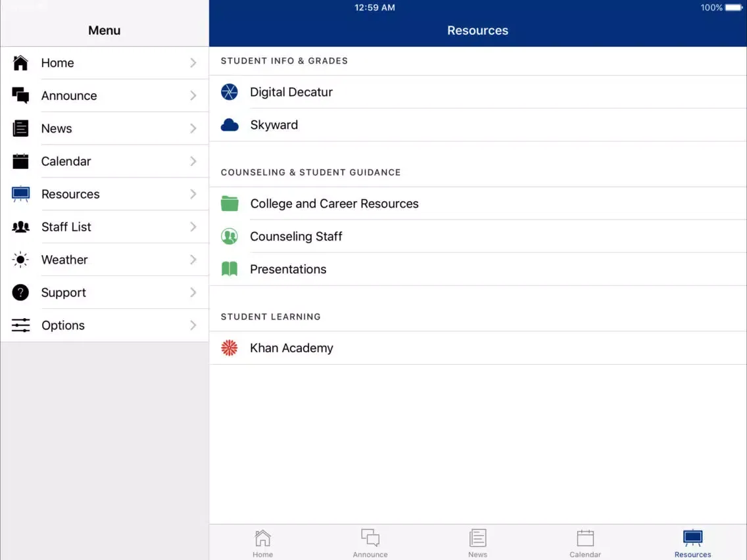Click the News page icon in Menu
This screenshot has width=747, height=560.
click(20, 128)
